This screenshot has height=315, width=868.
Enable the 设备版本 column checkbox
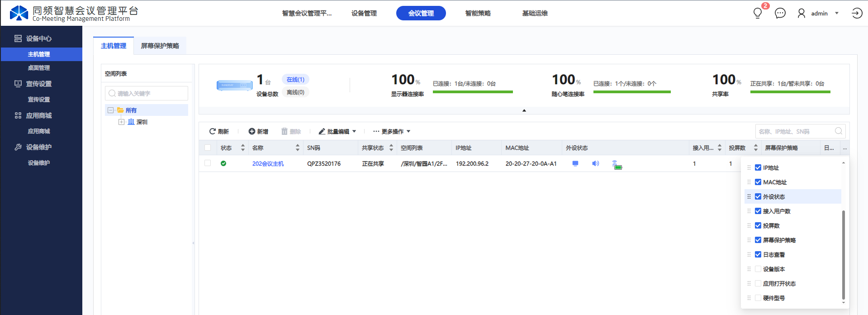click(x=758, y=269)
